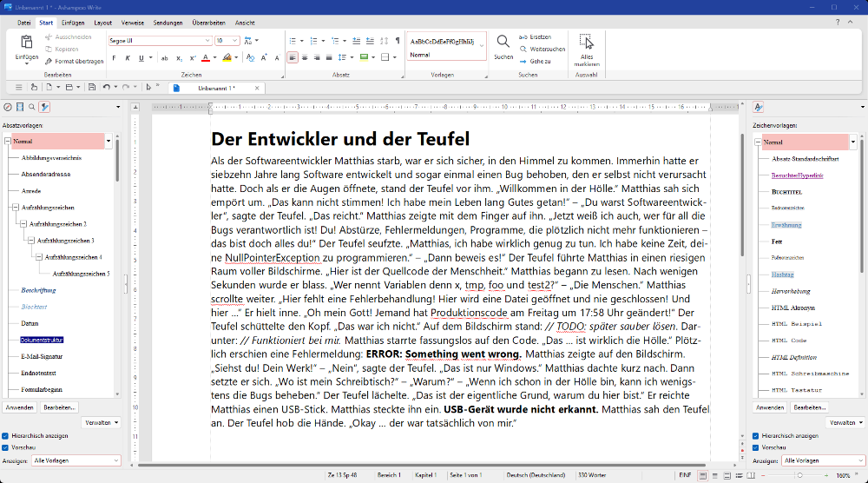Image resolution: width=868 pixels, height=483 pixels.
Task: Click the save icon in quick toolbar
Action: tap(92, 88)
